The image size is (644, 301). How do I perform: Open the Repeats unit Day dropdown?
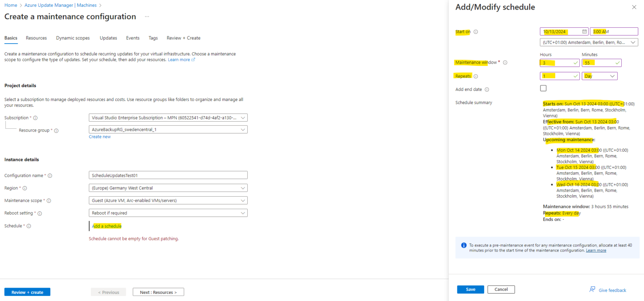tap(600, 76)
